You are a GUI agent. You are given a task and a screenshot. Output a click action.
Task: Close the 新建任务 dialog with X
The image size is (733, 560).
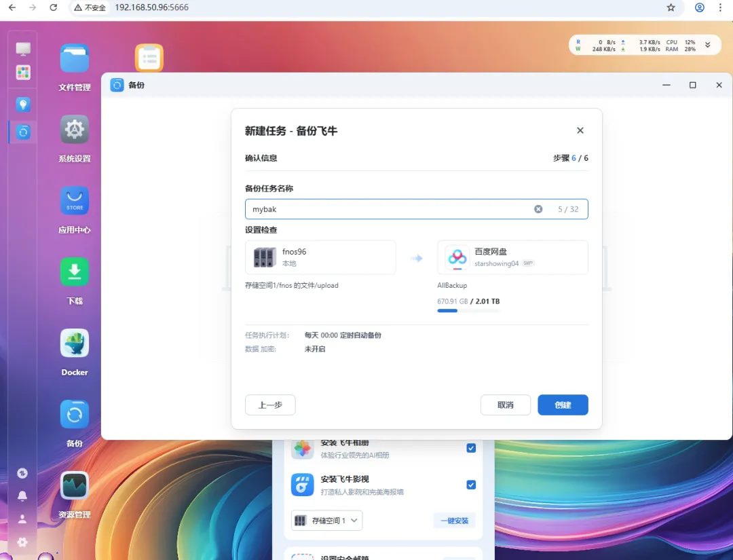(x=580, y=130)
